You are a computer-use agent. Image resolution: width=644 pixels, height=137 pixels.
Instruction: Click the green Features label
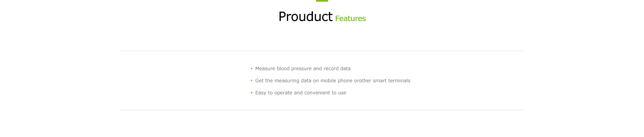click(351, 18)
